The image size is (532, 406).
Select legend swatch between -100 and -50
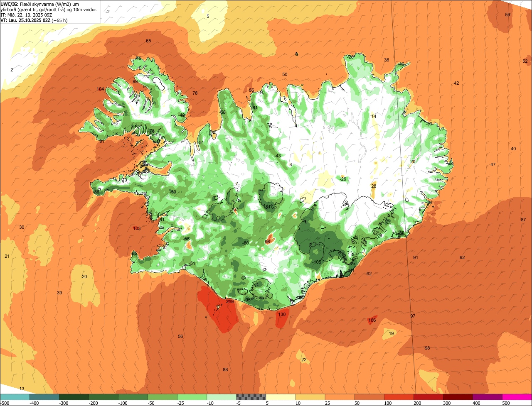coord(133,397)
